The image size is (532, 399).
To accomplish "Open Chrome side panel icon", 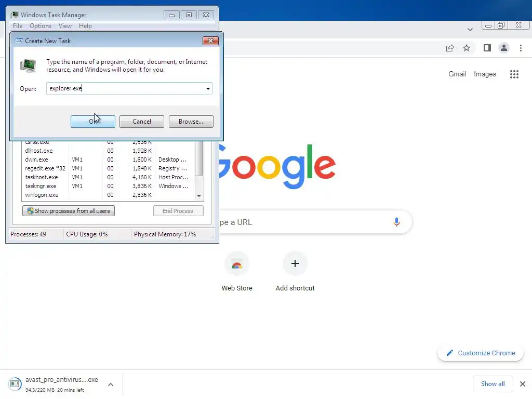I will (x=487, y=48).
